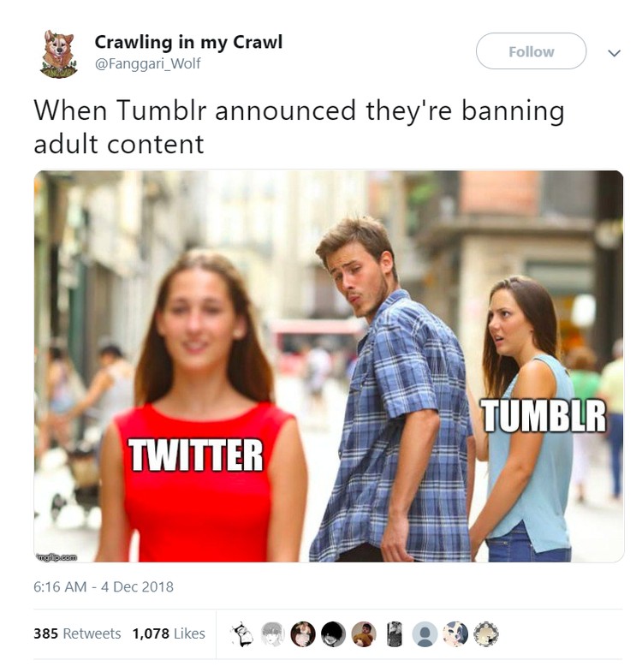Open the default grey silhouette liker avatar

pyautogui.click(x=425, y=633)
